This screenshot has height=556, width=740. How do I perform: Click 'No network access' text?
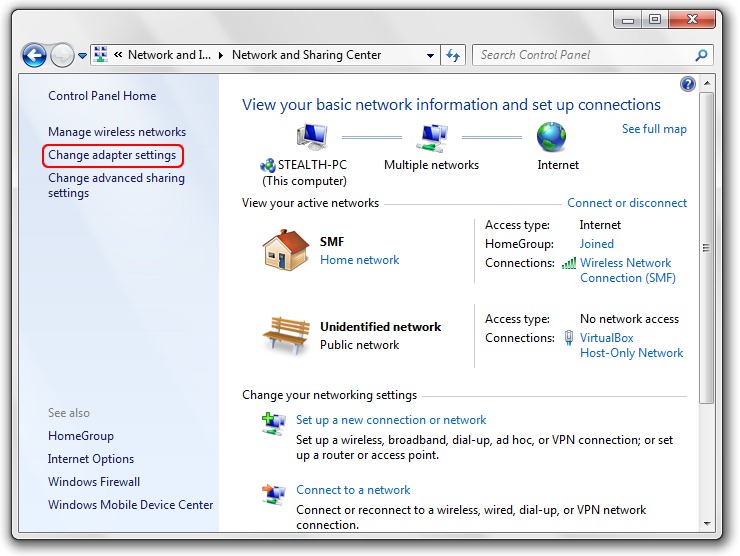(629, 319)
